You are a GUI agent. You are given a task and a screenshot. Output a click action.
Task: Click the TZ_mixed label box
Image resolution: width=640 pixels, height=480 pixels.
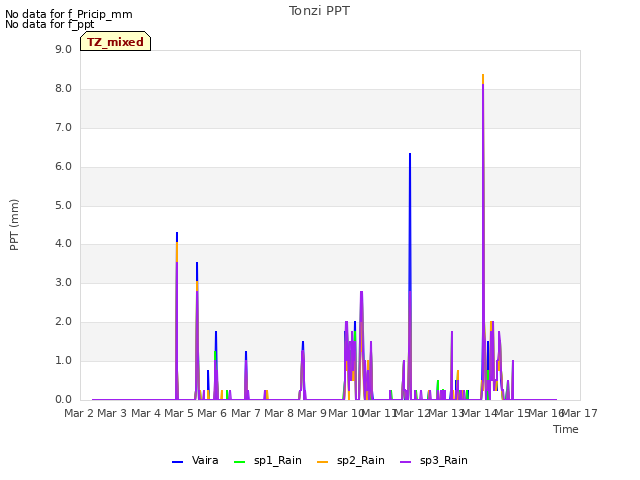(x=116, y=41)
